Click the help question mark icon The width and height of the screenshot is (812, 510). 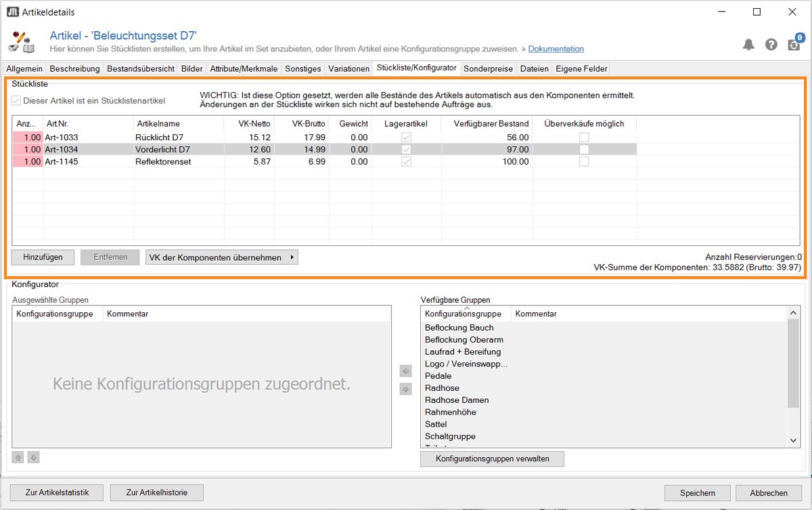pyautogui.click(x=771, y=44)
